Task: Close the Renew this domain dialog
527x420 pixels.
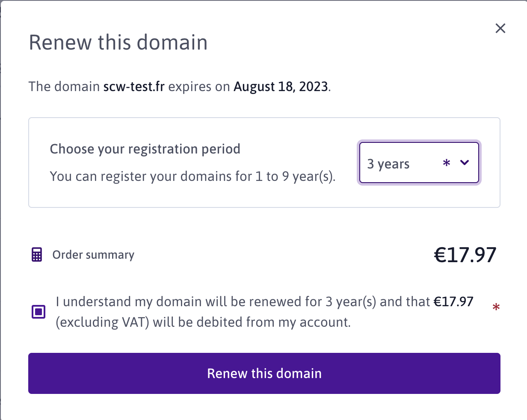Action: (x=500, y=29)
